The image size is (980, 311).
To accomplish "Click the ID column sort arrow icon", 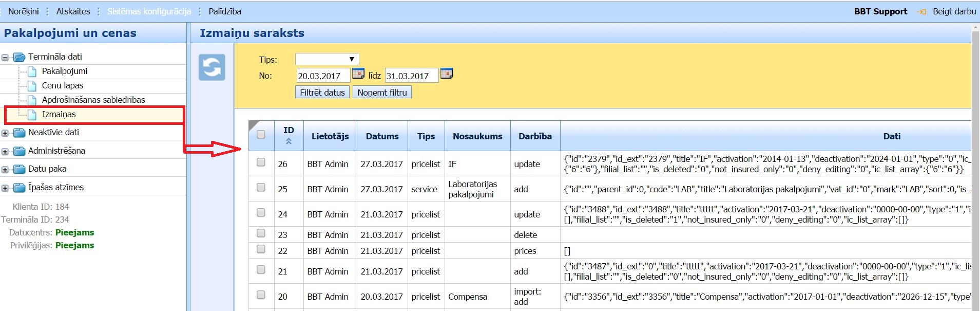I will click(289, 141).
